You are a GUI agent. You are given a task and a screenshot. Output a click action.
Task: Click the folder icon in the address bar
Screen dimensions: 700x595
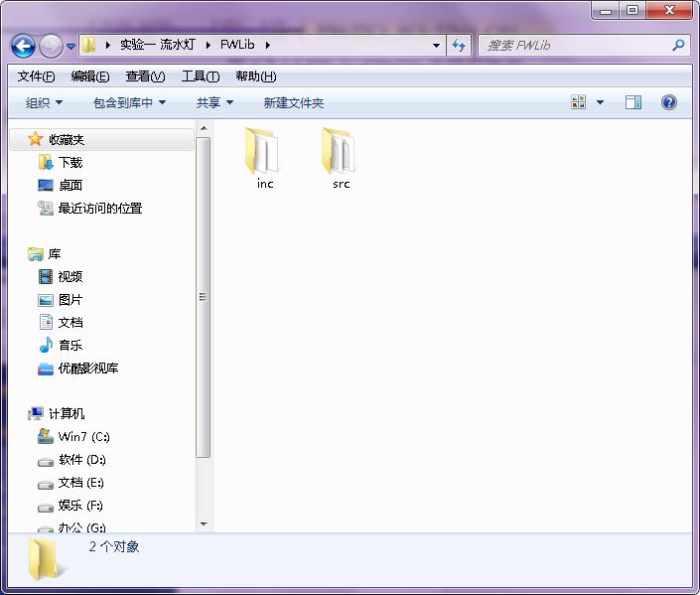click(89, 45)
